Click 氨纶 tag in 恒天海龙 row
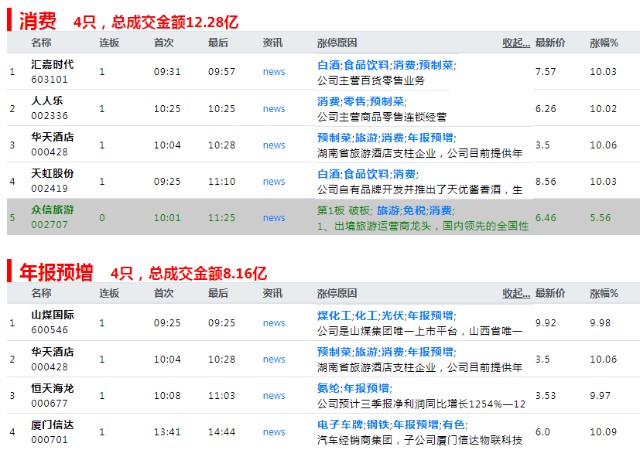This screenshot has height=450, width=640. click(329, 388)
